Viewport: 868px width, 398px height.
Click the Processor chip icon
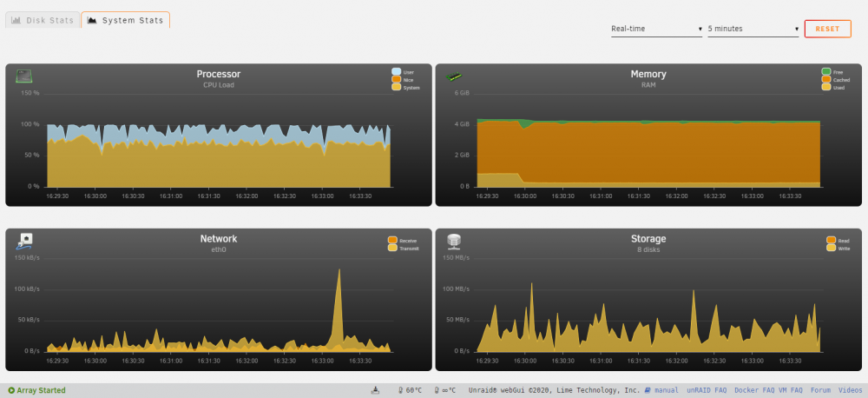(23, 76)
